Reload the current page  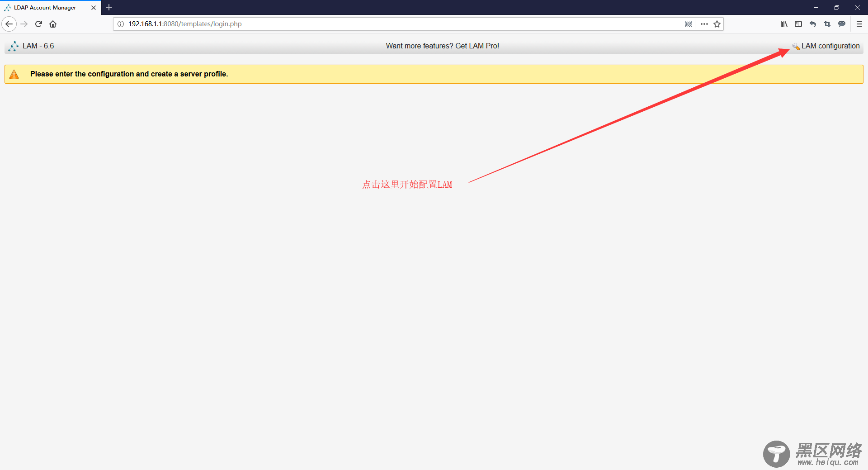(x=38, y=24)
